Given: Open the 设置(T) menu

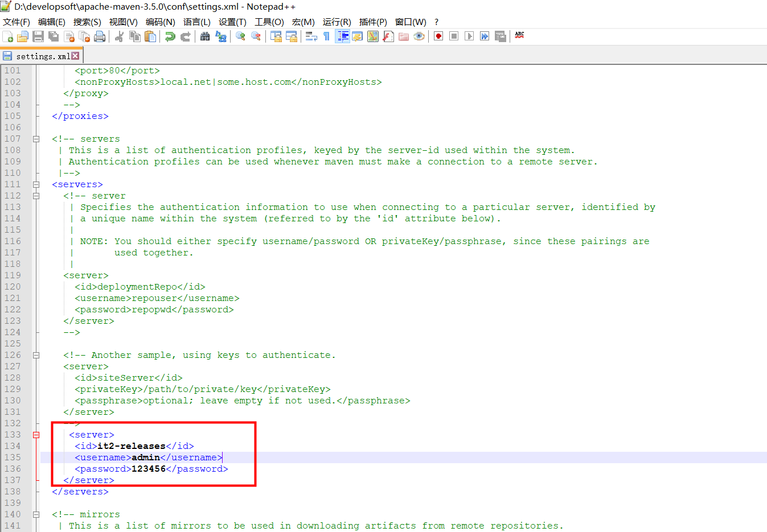Looking at the screenshot, I should pyautogui.click(x=232, y=22).
